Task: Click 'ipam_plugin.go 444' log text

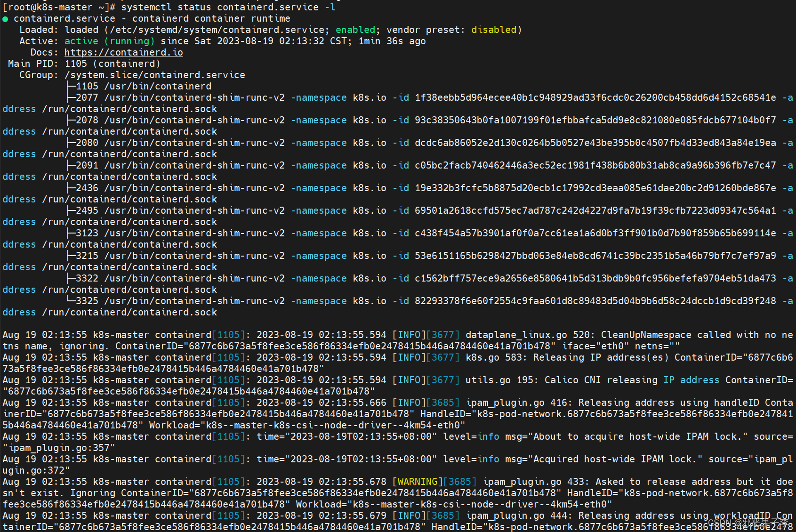Action: coord(516,516)
